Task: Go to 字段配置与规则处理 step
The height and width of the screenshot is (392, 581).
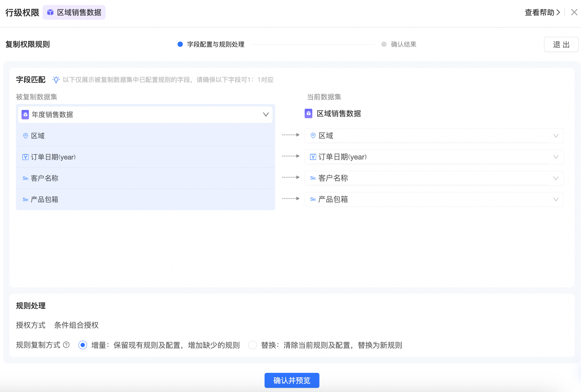Action: [215, 44]
